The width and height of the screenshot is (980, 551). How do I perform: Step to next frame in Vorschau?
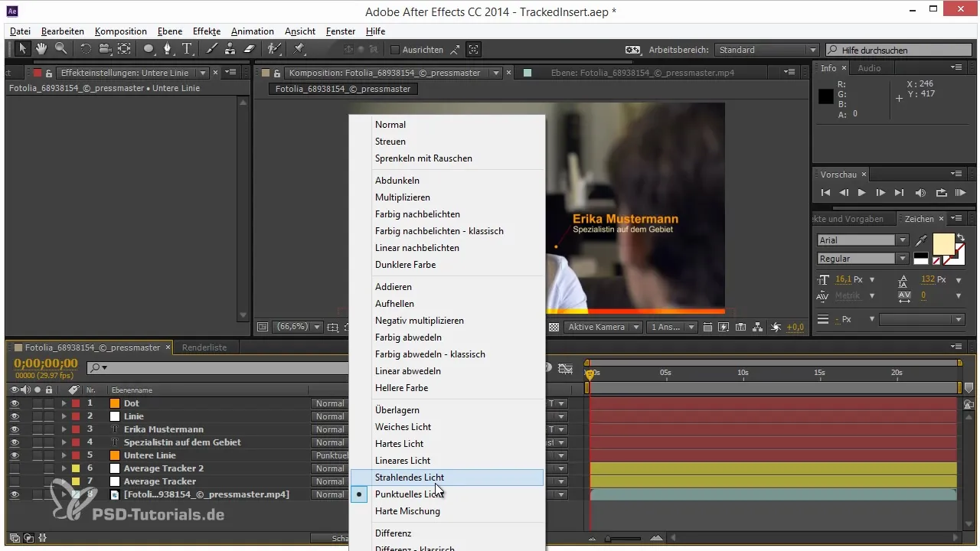point(880,193)
